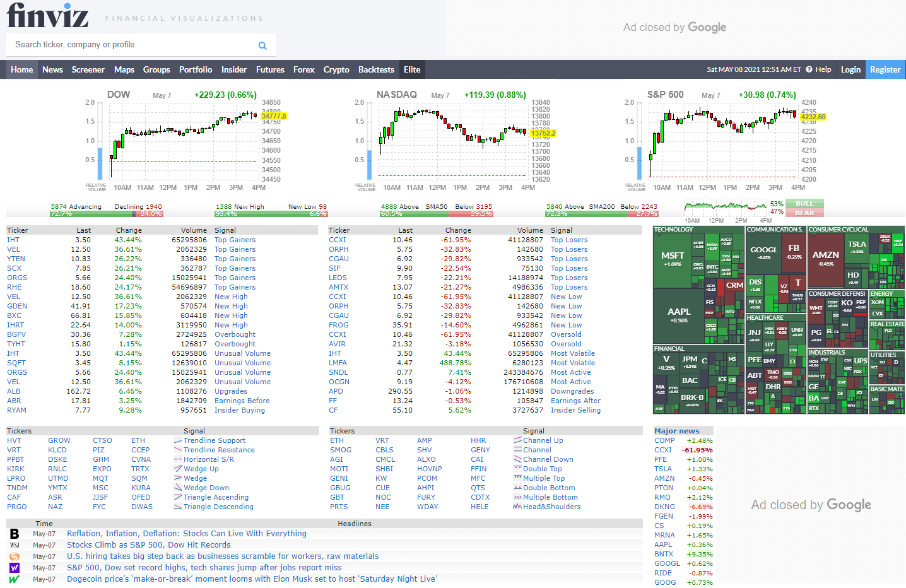Open the Portfolio menu item
906x588 pixels.
pyautogui.click(x=196, y=69)
